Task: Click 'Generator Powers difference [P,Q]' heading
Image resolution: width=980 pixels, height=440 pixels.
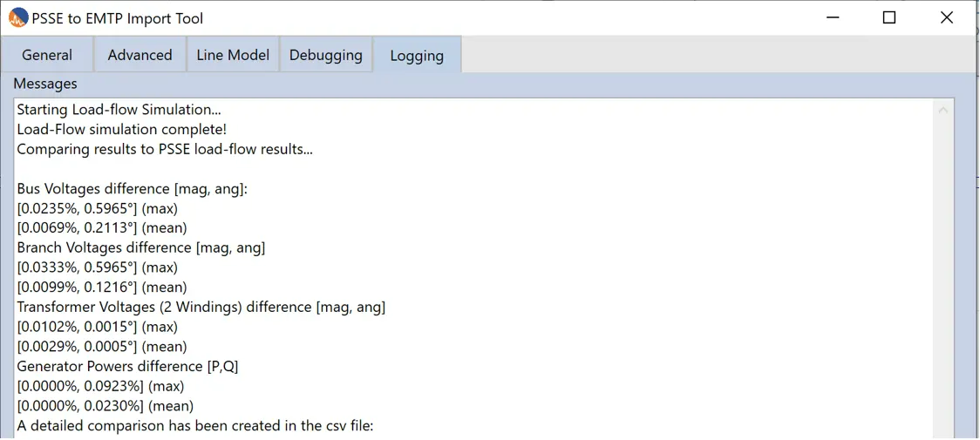Action: [x=127, y=366]
